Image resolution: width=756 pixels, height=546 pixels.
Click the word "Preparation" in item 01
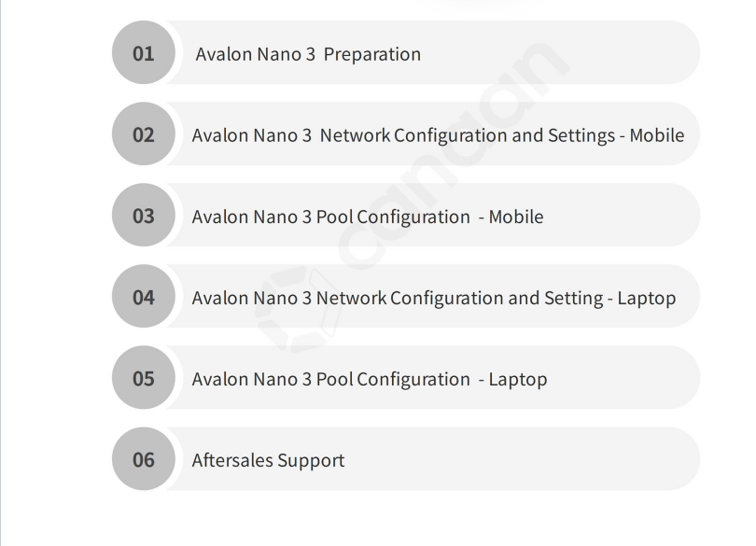[x=371, y=54]
